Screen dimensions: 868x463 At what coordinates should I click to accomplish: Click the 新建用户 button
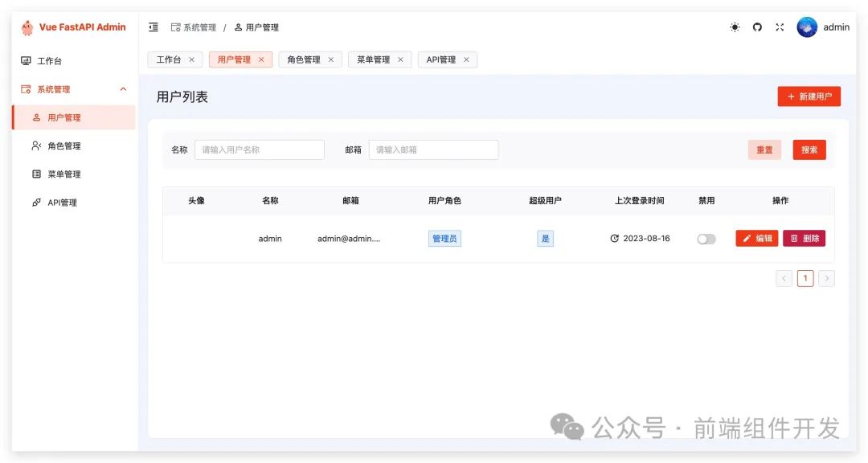[x=809, y=96]
